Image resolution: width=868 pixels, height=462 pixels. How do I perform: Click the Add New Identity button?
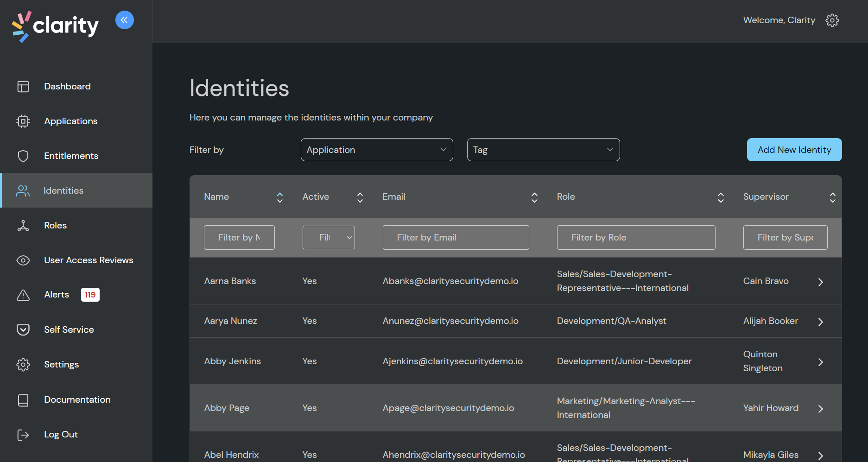[794, 150]
